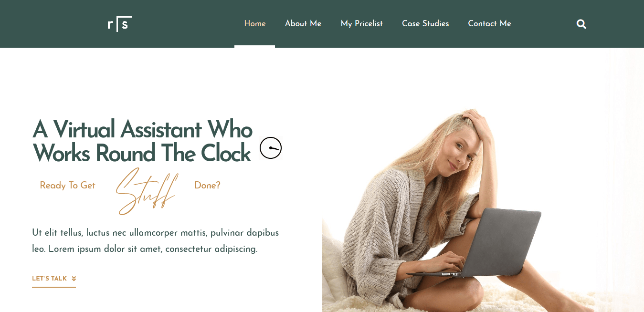Click the laptop in the hero photo
The width and height of the screenshot is (644, 312).
coord(482,243)
